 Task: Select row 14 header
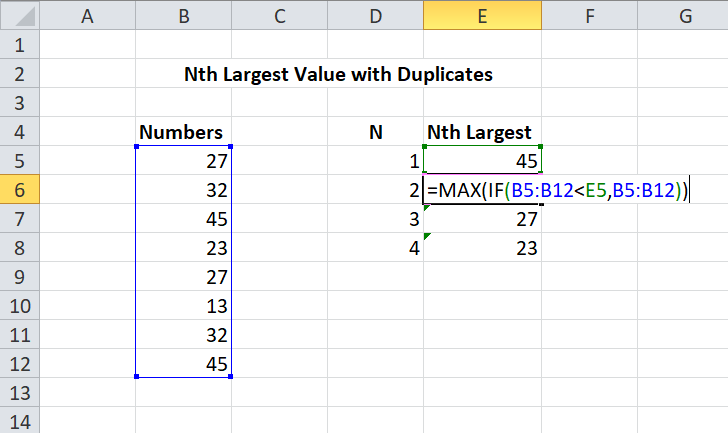coord(20,420)
